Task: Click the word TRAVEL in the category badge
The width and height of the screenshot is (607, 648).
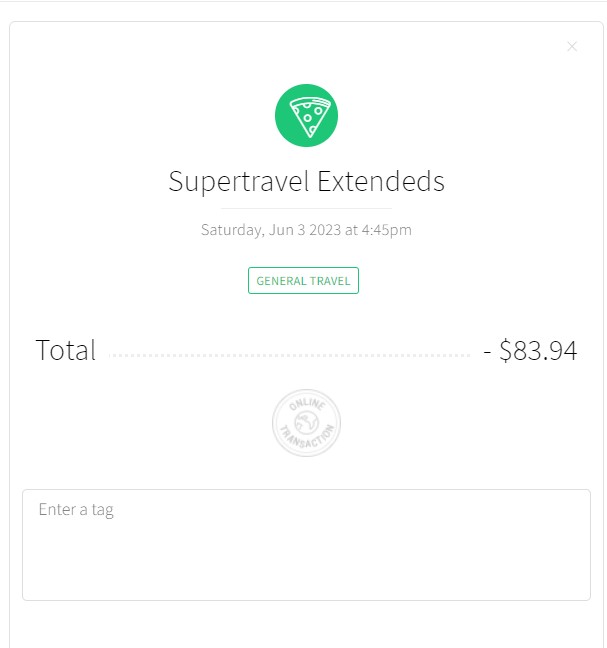Action: click(330, 281)
